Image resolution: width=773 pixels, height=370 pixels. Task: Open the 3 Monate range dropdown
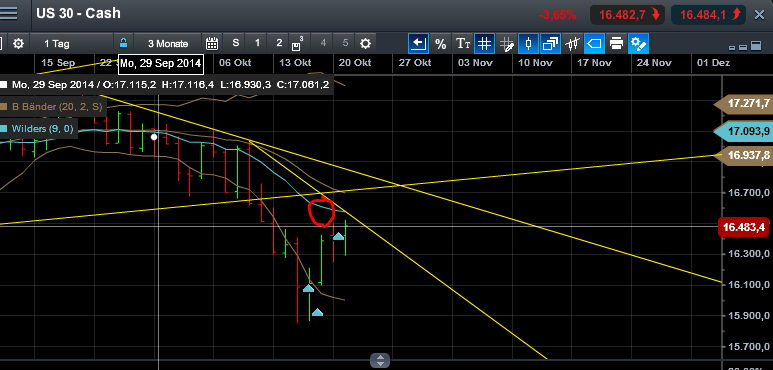[168, 44]
